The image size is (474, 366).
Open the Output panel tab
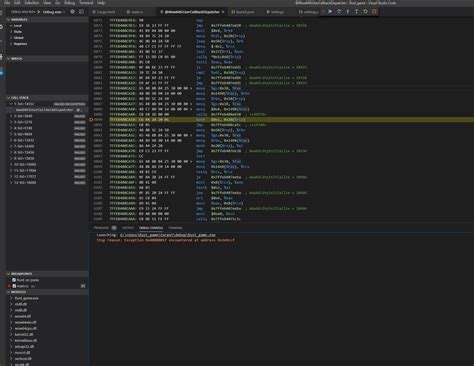click(x=128, y=228)
